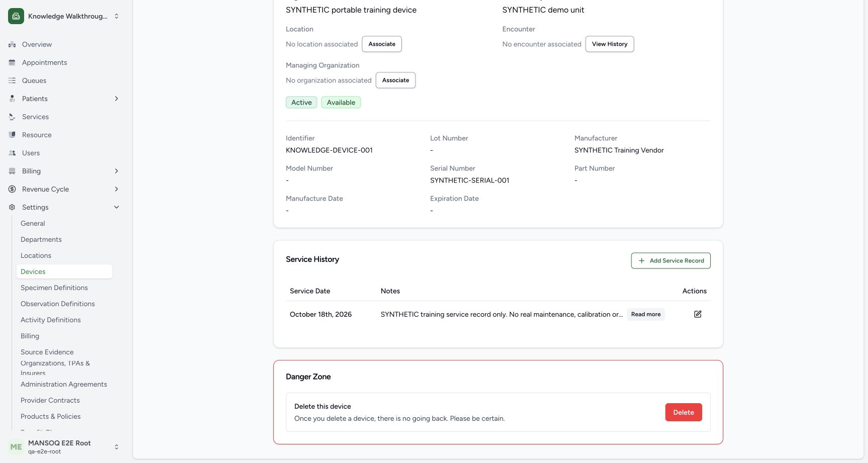Expand the Patients submenu chevron
Image resolution: width=868 pixels, height=463 pixels.
click(117, 99)
